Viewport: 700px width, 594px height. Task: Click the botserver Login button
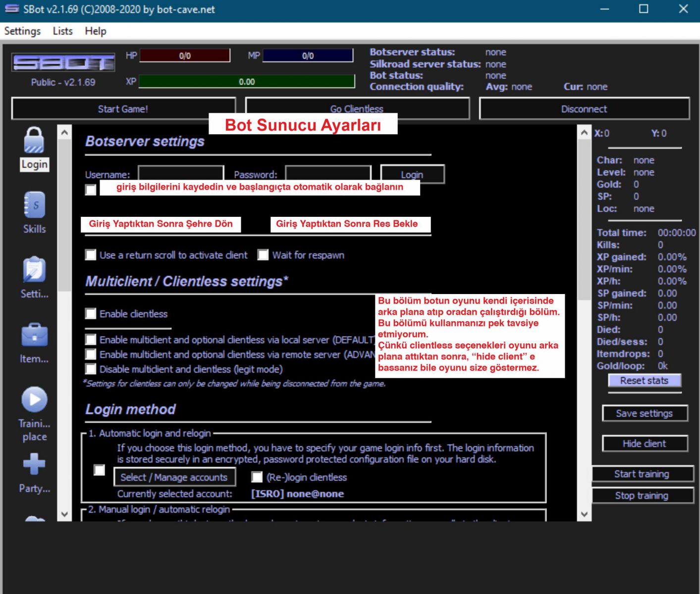tap(412, 174)
